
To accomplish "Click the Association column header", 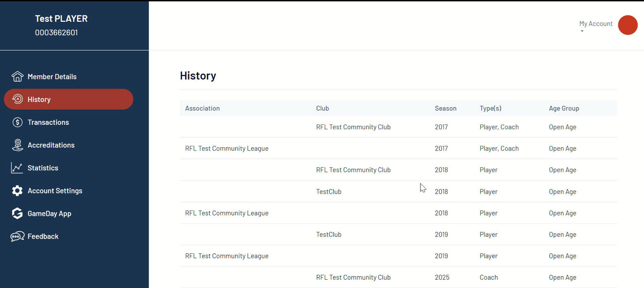I will [202, 108].
